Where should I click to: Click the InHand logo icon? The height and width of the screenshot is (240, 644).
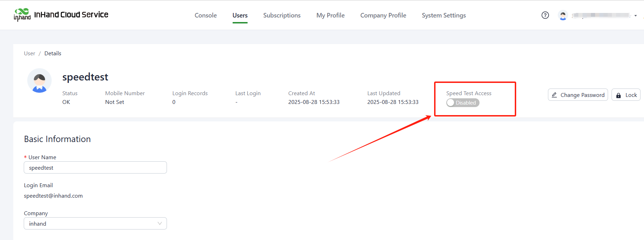click(x=22, y=15)
